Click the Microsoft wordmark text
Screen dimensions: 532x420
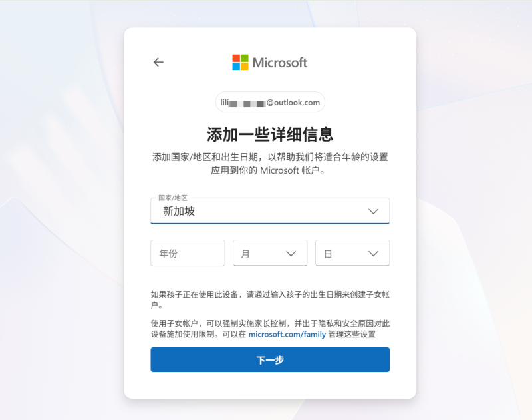280,63
